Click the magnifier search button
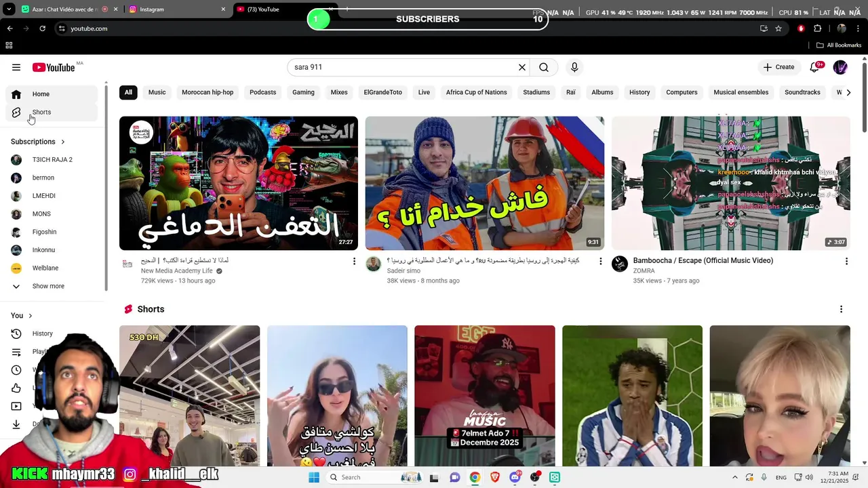Screen dimensions: 868x488 544,67
